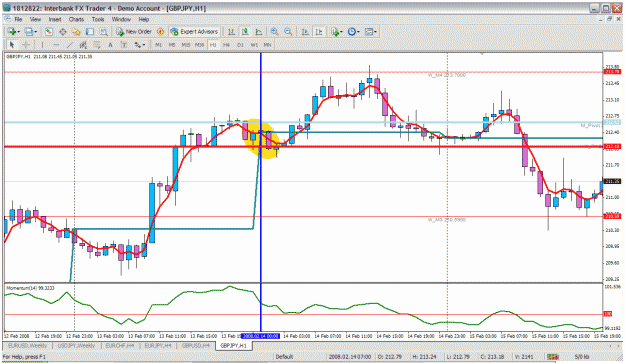The height and width of the screenshot is (363, 625).
Task: Select the H4 timeframe
Action: click(x=226, y=45)
